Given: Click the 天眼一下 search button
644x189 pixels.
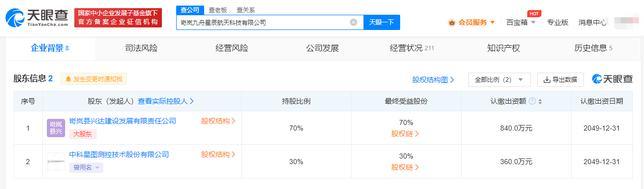Looking at the screenshot, I should coord(381,22).
